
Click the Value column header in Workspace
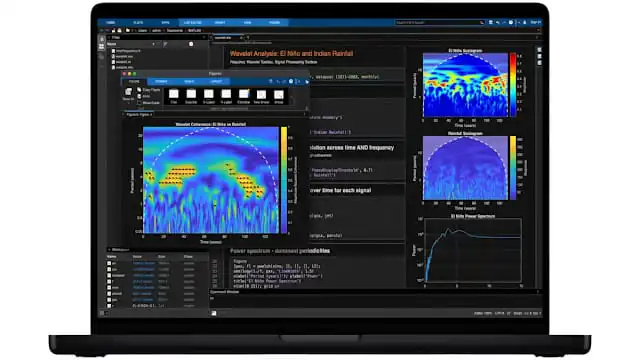(137, 257)
